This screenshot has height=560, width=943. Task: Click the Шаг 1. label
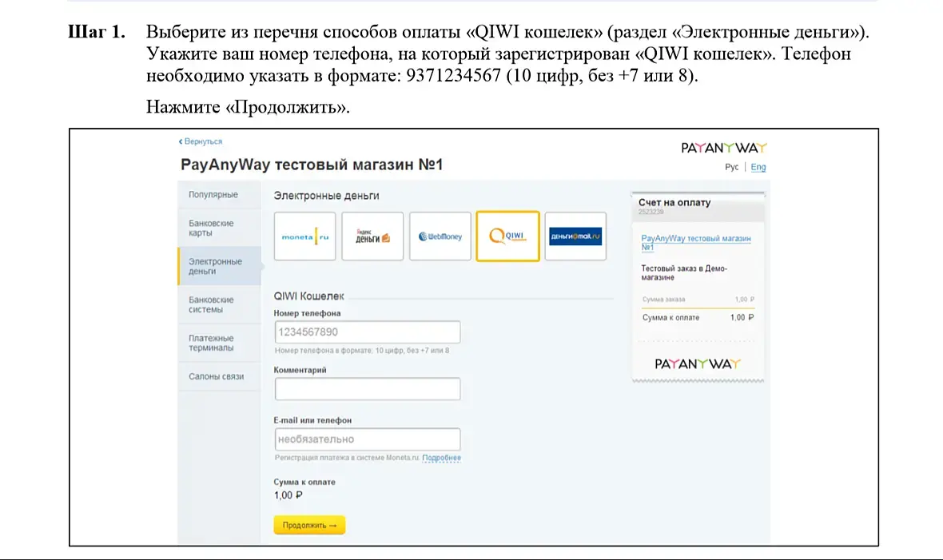point(97,32)
